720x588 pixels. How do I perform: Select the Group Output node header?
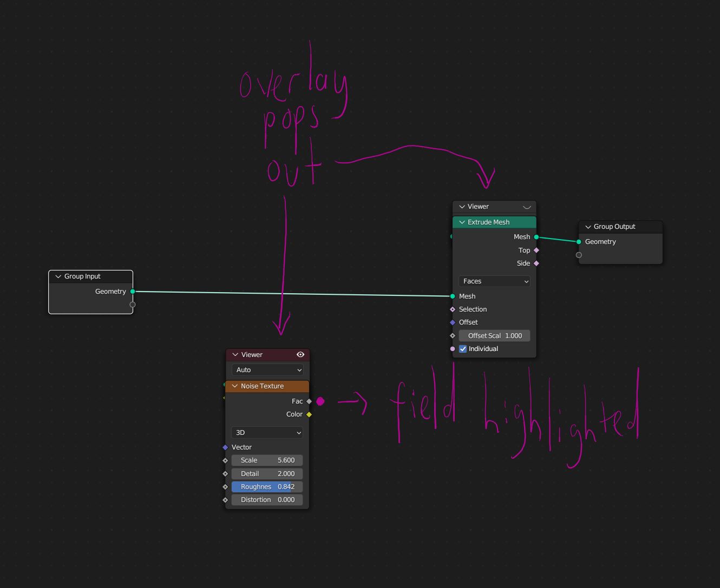pyautogui.click(x=620, y=227)
